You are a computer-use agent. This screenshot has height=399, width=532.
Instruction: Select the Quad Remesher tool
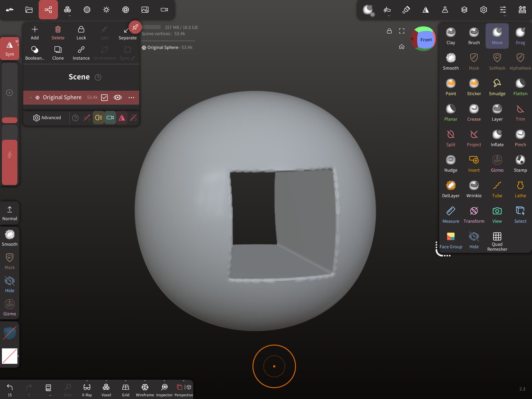[497, 241]
